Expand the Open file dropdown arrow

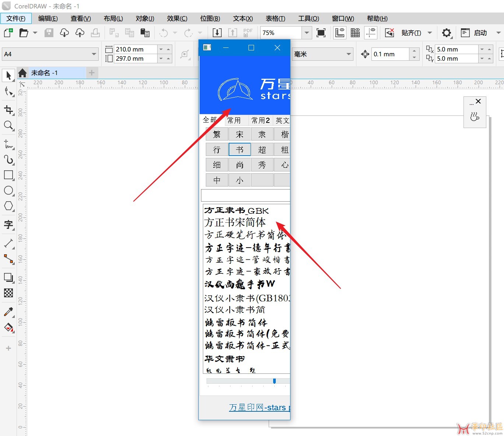[35, 33]
